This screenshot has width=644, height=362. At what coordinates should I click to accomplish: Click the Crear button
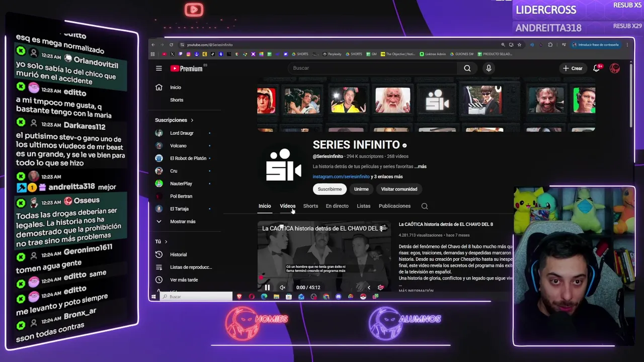click(x=573, y=68)
